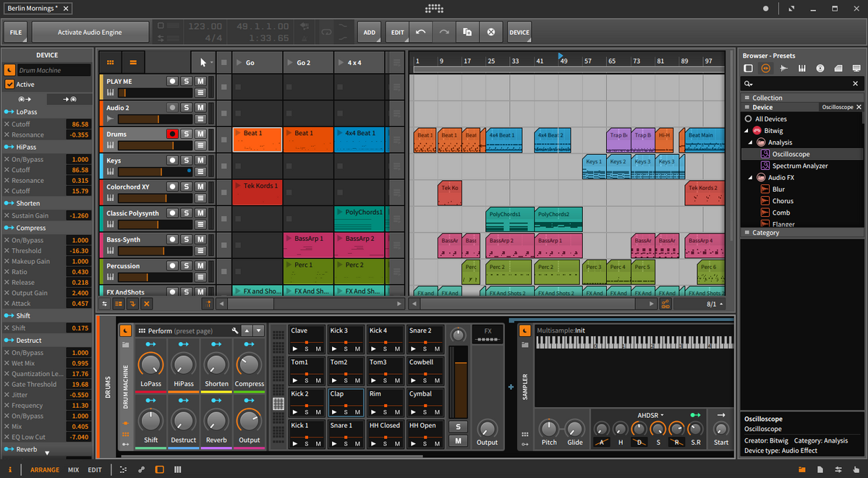Toggle record arm on Drums track

172,134
